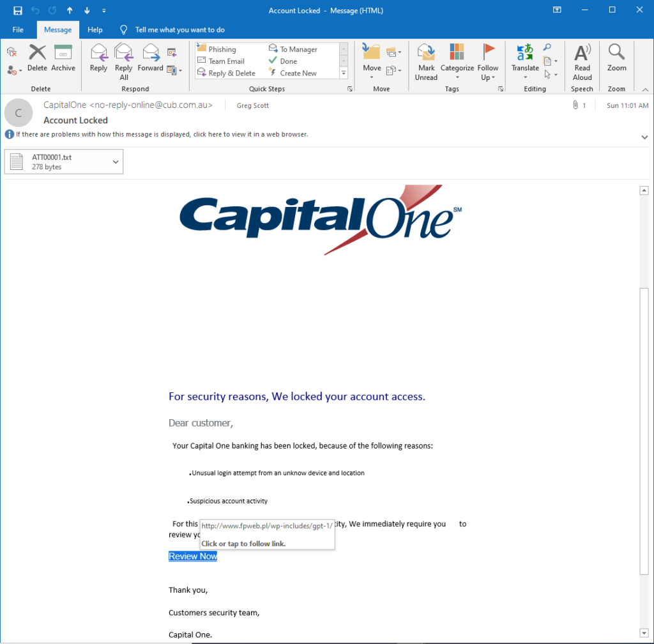The height and width of the screenshot is (644, 654).
Task: Select Create New quick step
Action: (x=293, y=73)
